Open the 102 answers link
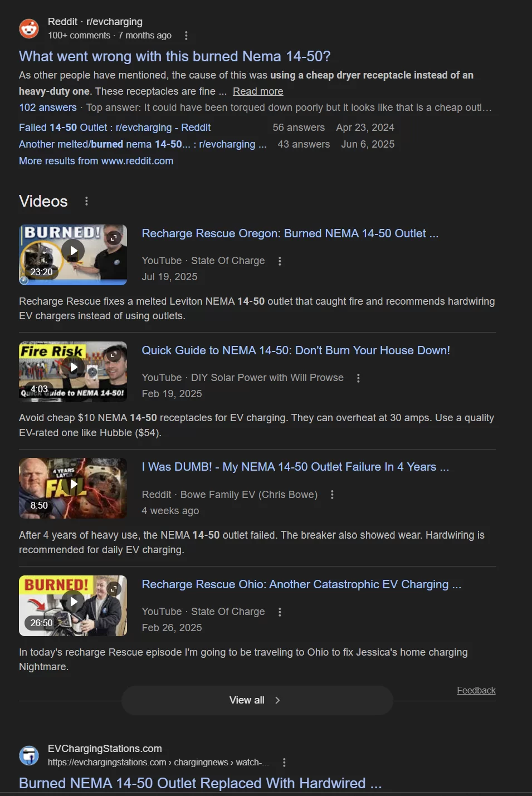The height and width of the screenshot is (796, 532). pos(48,108)
